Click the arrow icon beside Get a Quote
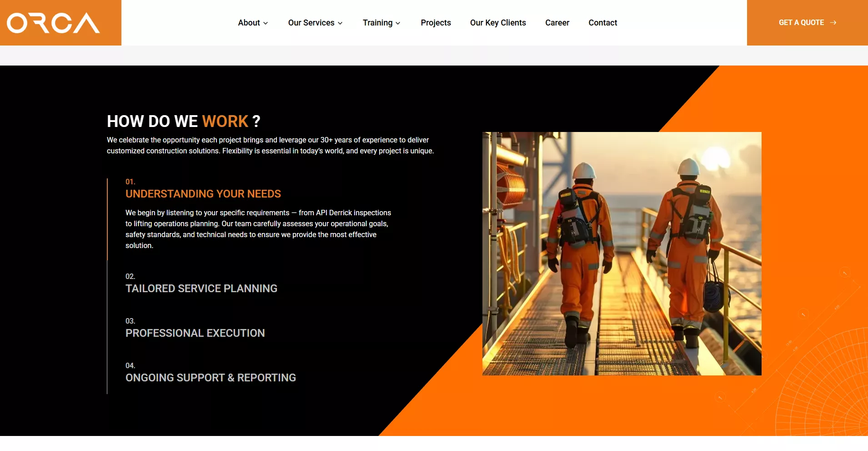Screen dimensions: 868x451 [x=833, y=23]
